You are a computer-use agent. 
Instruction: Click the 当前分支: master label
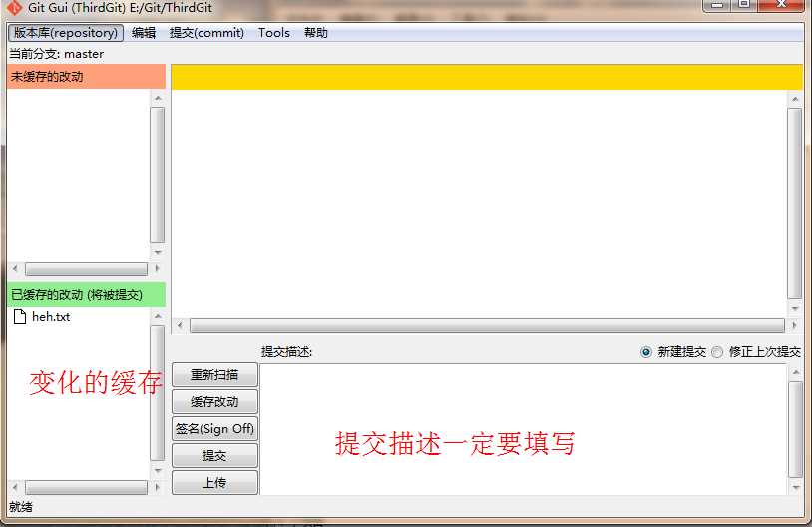click(57, 54)
